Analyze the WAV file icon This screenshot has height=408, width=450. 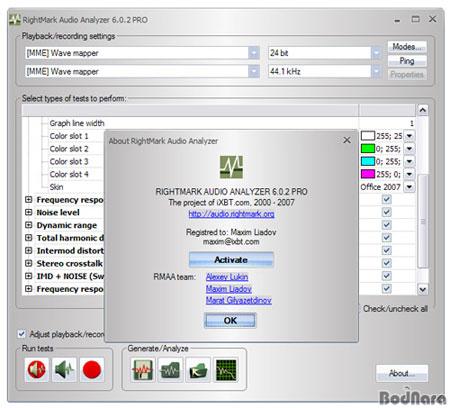[x=170, y=369]
